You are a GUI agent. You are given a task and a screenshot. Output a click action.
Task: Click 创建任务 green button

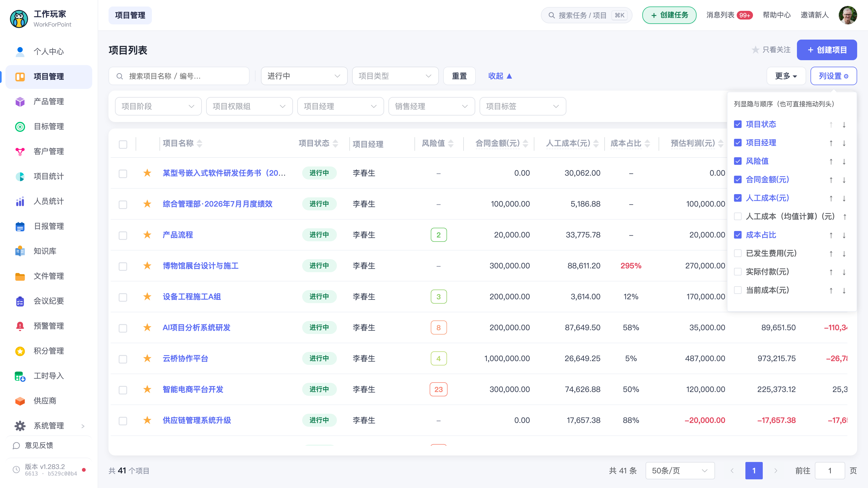coord(669,15)
